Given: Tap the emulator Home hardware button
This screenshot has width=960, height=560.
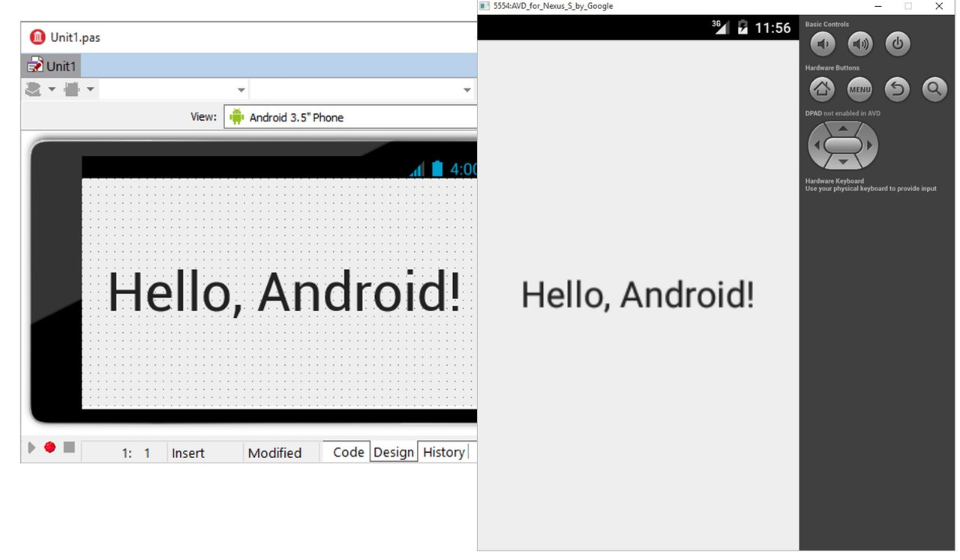Looking at the screenshot, I should [x=823, y=89].
